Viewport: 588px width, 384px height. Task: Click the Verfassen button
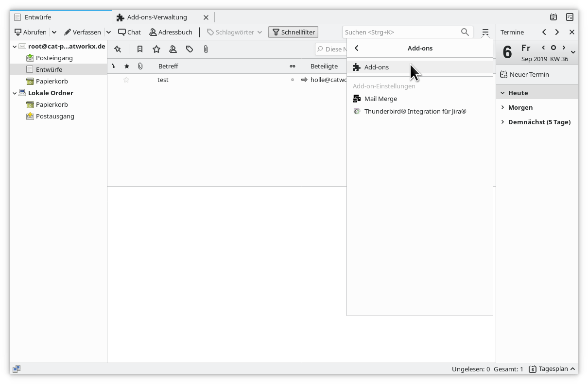[83, 32]
